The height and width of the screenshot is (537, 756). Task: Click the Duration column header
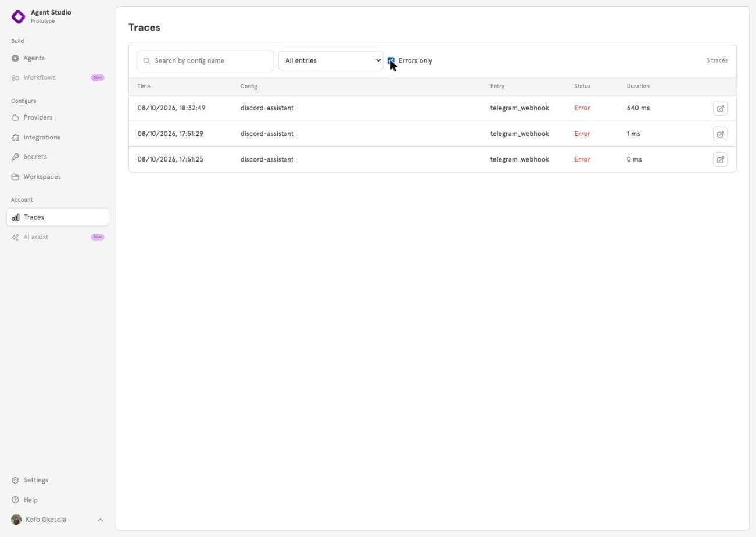(x=638, y=86)
